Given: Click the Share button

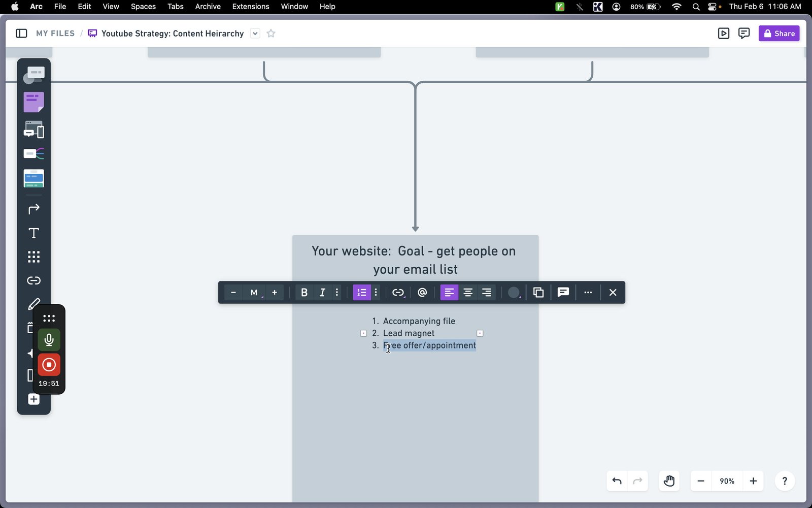Looking at the screenshot, I should click(x=779, y=34).
